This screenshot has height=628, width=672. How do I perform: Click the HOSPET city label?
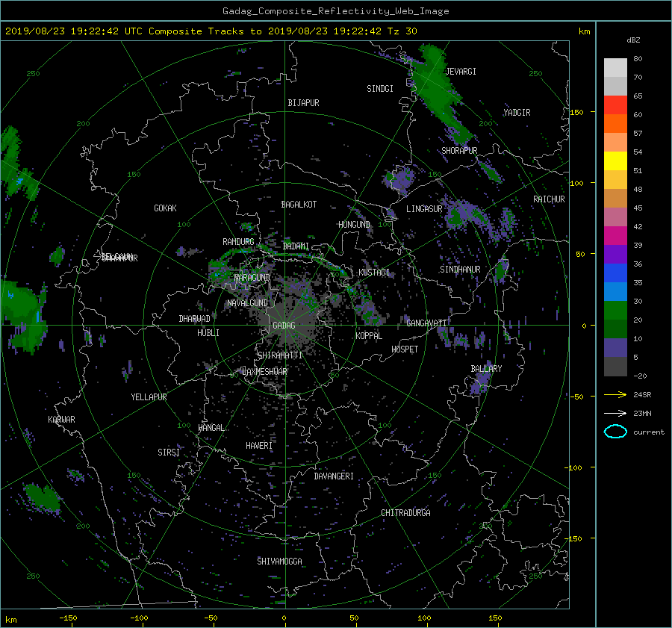405,349
